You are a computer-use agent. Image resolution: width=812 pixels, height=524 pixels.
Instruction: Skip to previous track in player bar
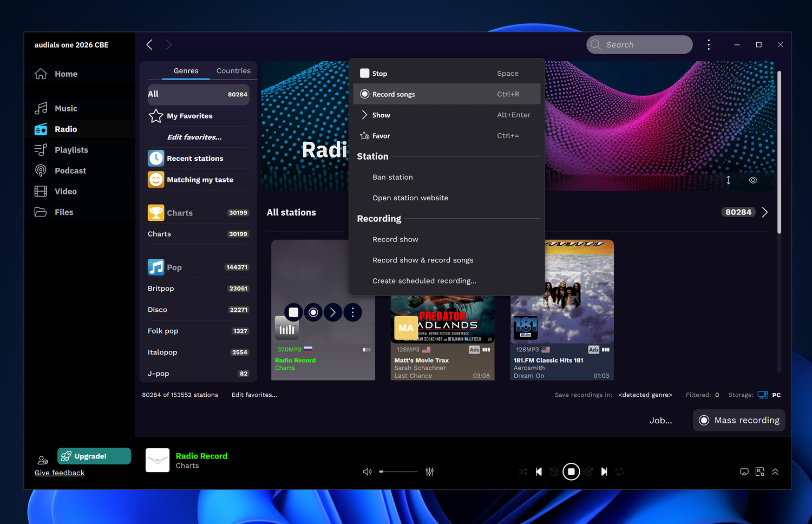[x=539, y=471]
